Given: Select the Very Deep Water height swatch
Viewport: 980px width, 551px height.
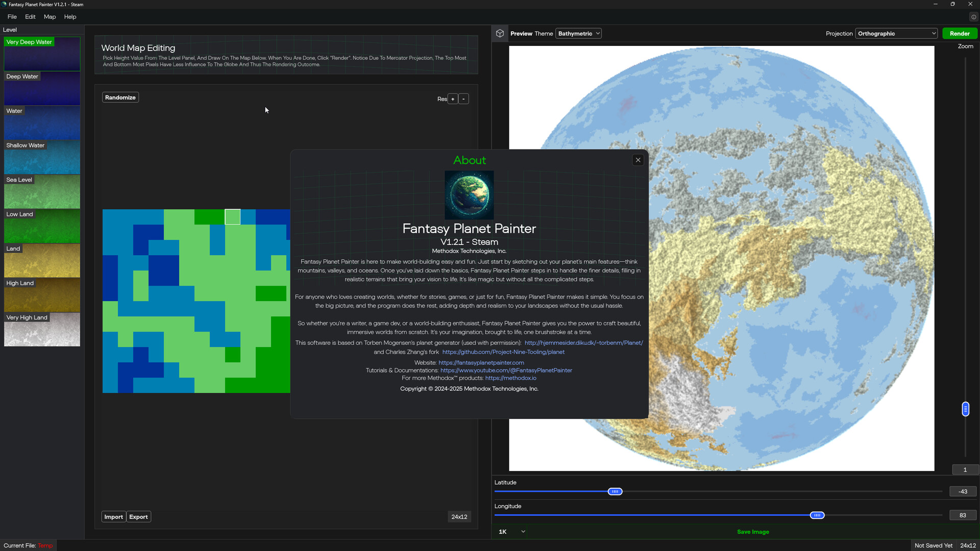Looking at the screenshot, I should click(x=42, y=54).
